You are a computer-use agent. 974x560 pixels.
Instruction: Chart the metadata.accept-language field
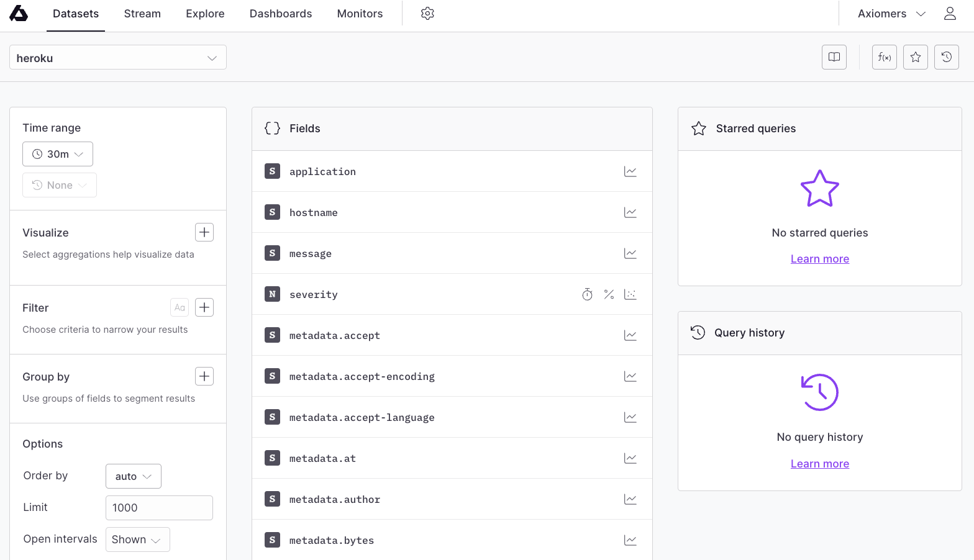pos(630,417)
